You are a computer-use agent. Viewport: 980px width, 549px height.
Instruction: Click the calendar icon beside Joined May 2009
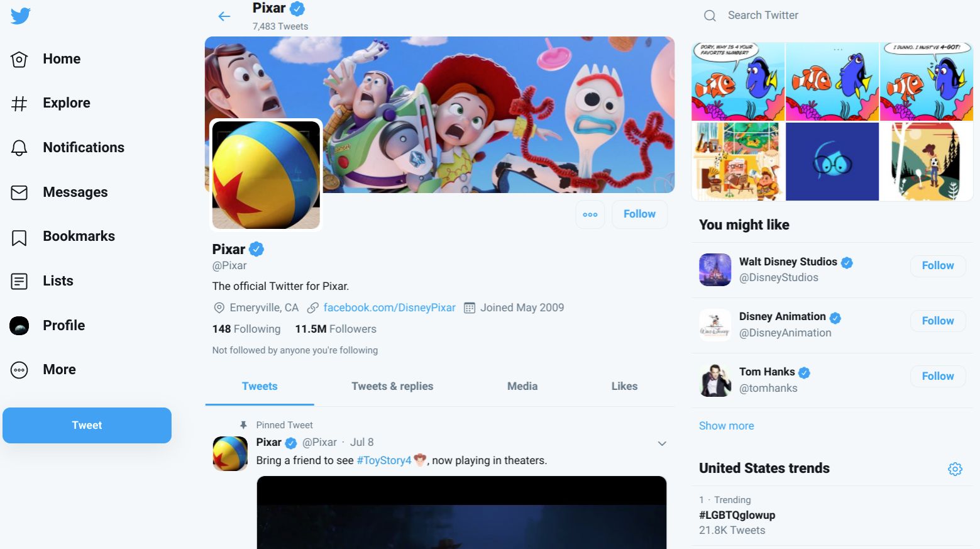coord(469,308)
